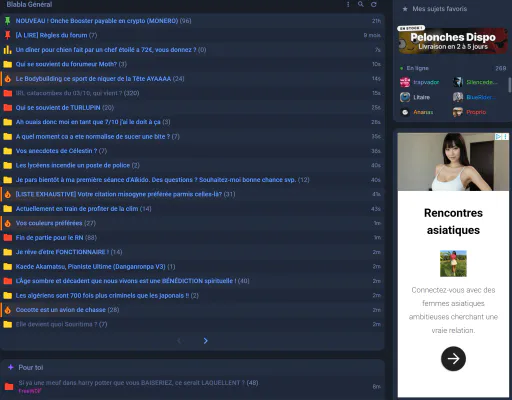Open the three-dot forum options menu
The image size is (512, 400).
[348, 4]
